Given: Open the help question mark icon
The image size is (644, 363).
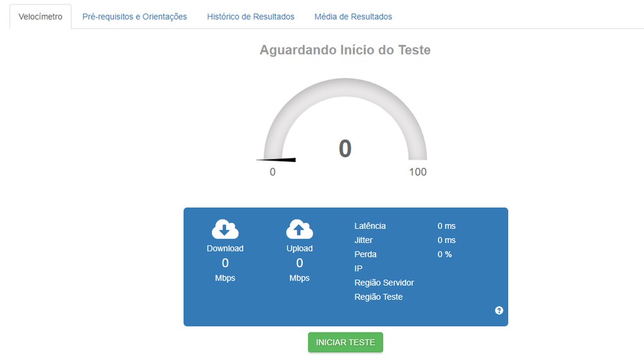Looking at the screenshot, I should click(499, 310).
